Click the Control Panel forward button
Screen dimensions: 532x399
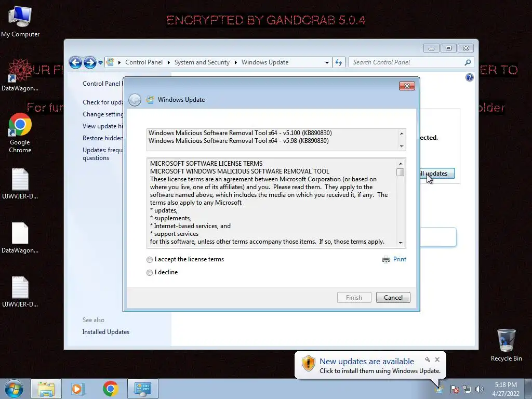coord(90,62)
